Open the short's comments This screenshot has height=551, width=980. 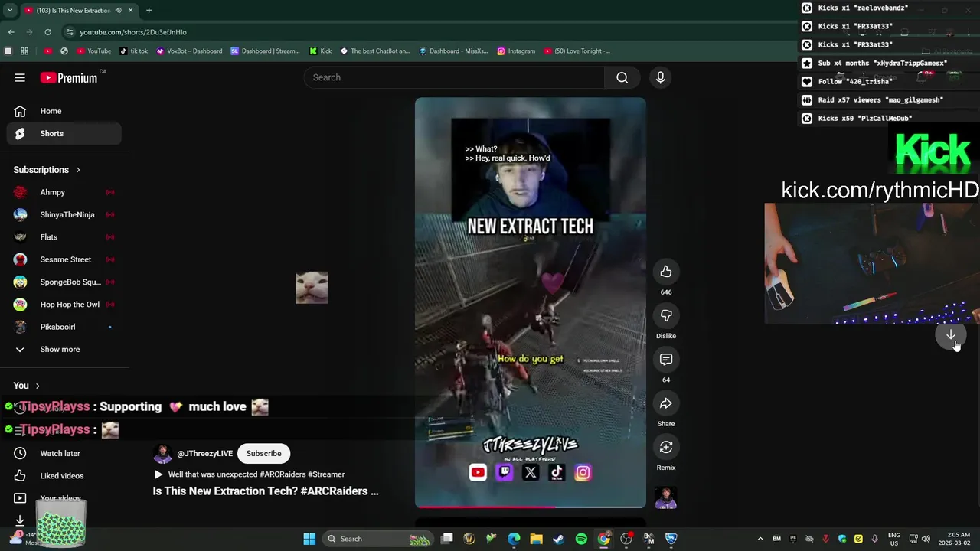click(666, 360)
